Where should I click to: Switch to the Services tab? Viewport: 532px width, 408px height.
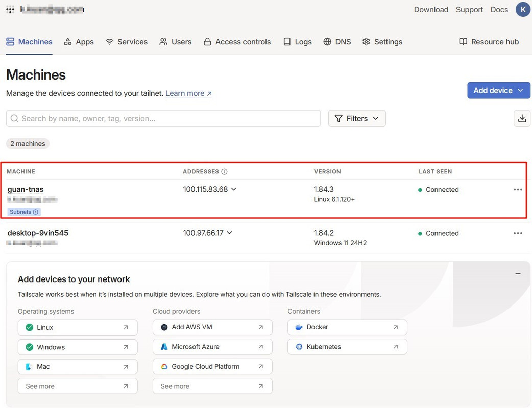126,42
